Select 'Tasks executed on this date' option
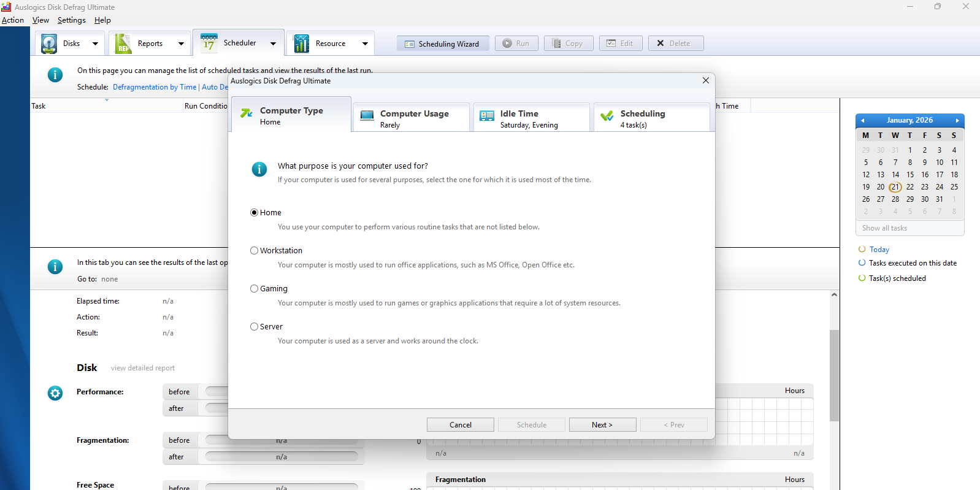Viewport: 980px width, 490px height. pyautogui.click(x=862, y=262)
